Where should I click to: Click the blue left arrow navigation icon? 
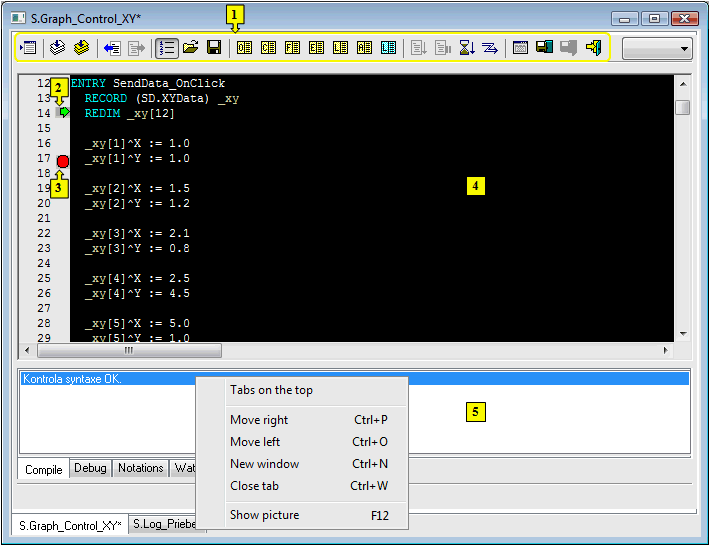pyautogui.click(x=112, y=47)
